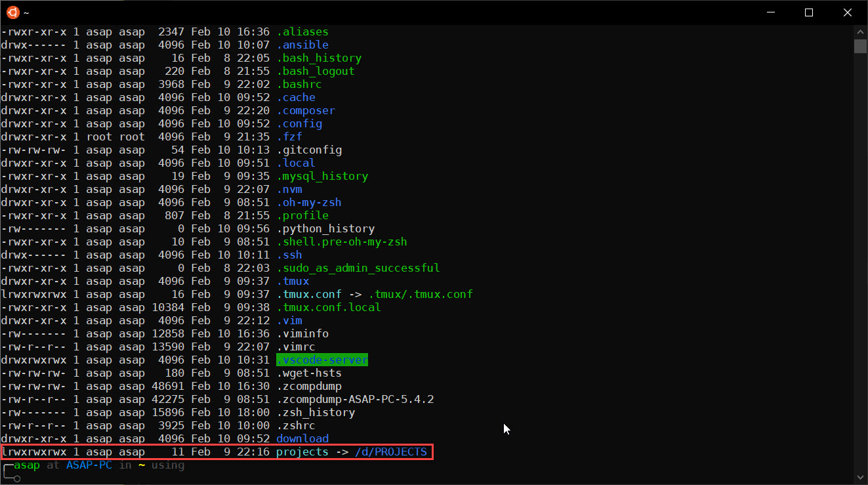Click the .gitconfig file name
The width and height of the screenshot is (868, 485).
(x=309, y=150)
